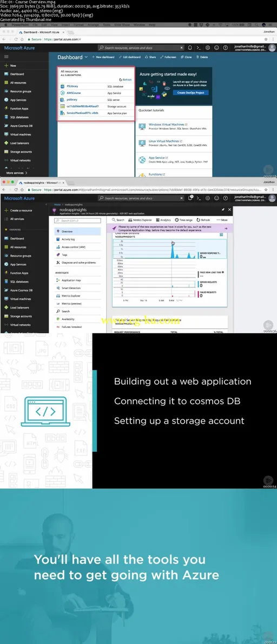The height and width of the screenshot is (644, 277).
Task: Click the notifications bell in Dashboard window
Action: coord(189,48)
